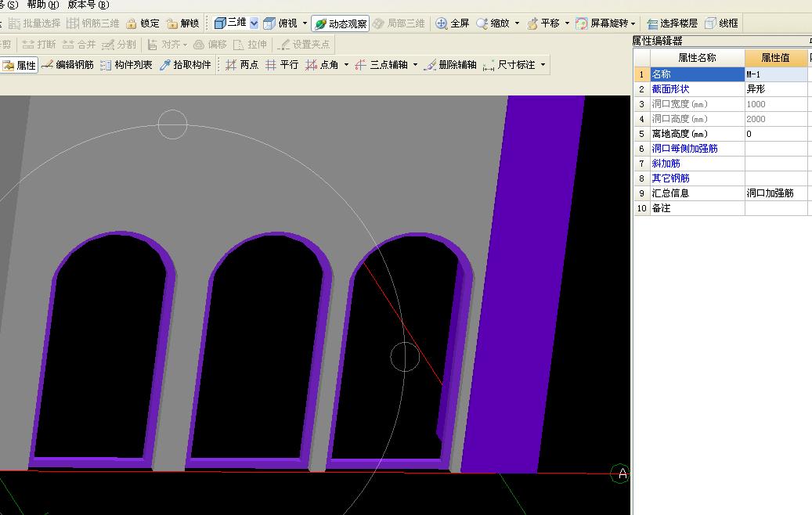
Task: Click 拾取构件 pick component eyedropper
Action: click(185, 65)
